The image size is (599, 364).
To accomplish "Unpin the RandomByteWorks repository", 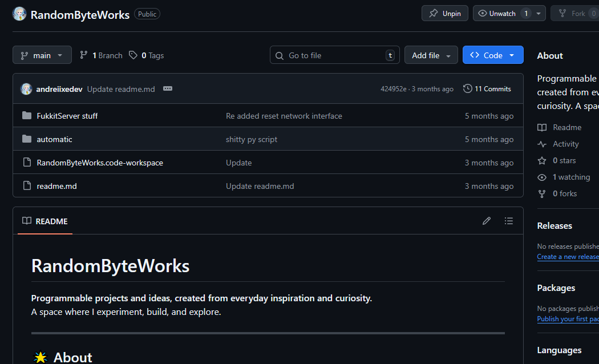I will click(444, 13).
